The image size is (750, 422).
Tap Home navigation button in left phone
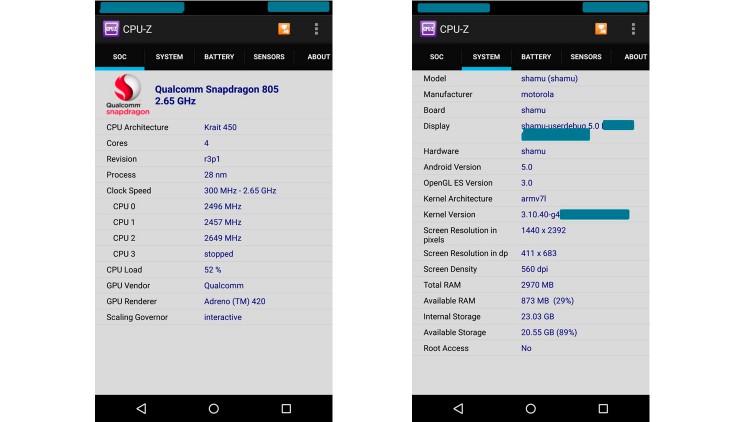coord(214,408)
